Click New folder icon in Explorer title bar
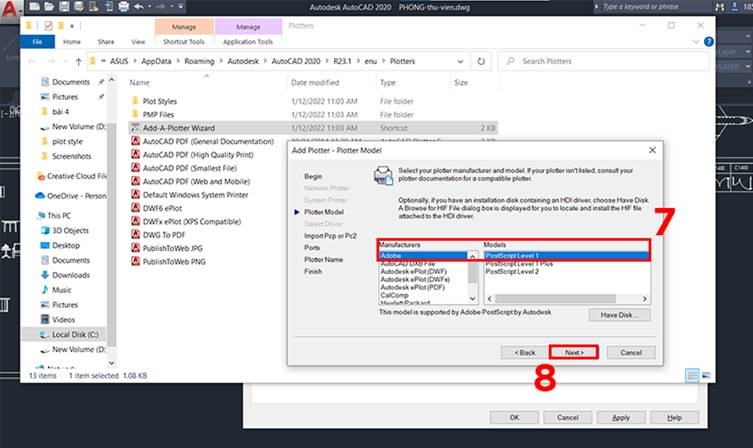The image size is (753, 448). click(x=61, y=25)
